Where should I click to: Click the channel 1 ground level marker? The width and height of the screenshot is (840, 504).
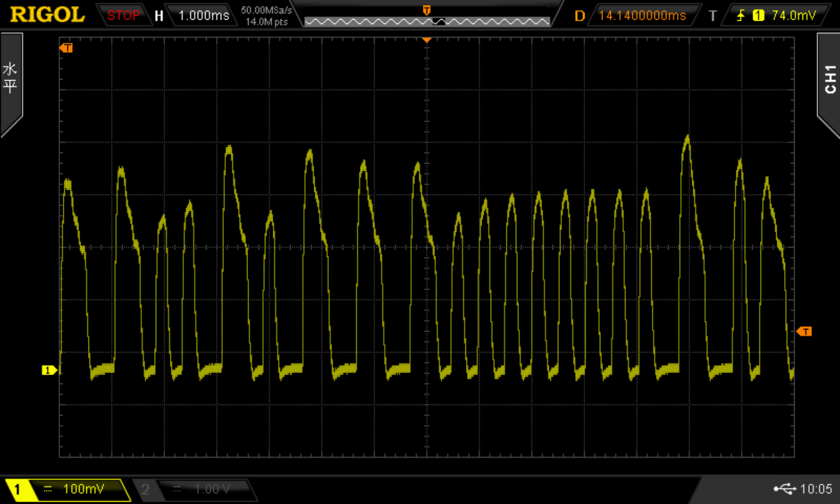pyautogui.click(x=49, y=370)
